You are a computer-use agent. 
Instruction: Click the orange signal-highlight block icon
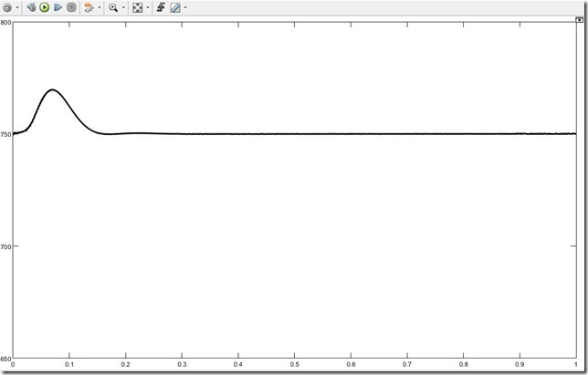pos(89,7)
